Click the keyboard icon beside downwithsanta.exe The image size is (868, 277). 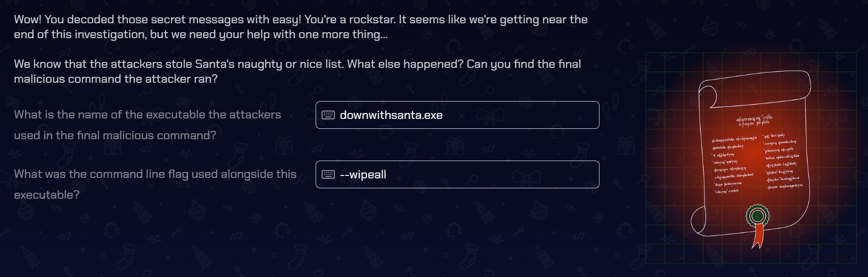pos(328,115)
